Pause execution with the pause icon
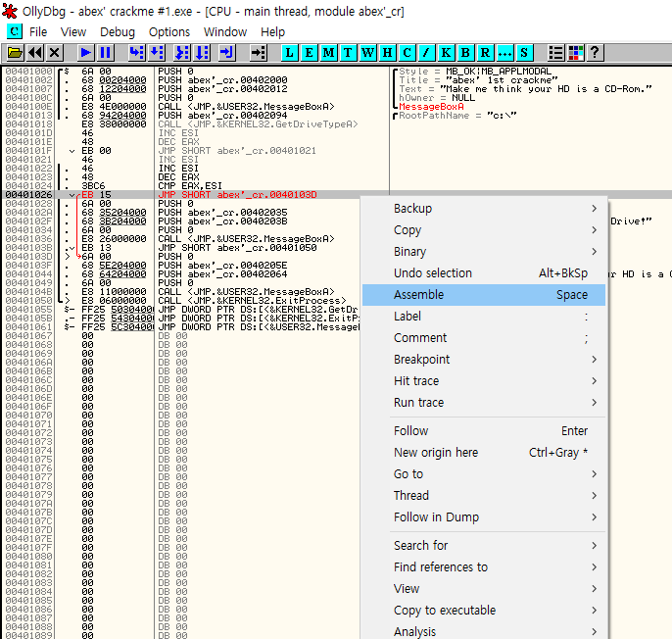 pyautogui.click(x=106, y=53)
